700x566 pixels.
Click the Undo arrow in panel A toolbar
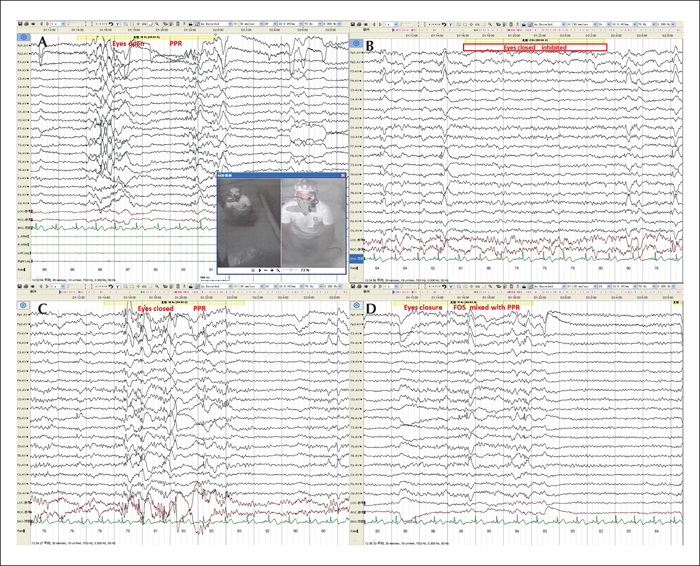[x=111, y=24]
